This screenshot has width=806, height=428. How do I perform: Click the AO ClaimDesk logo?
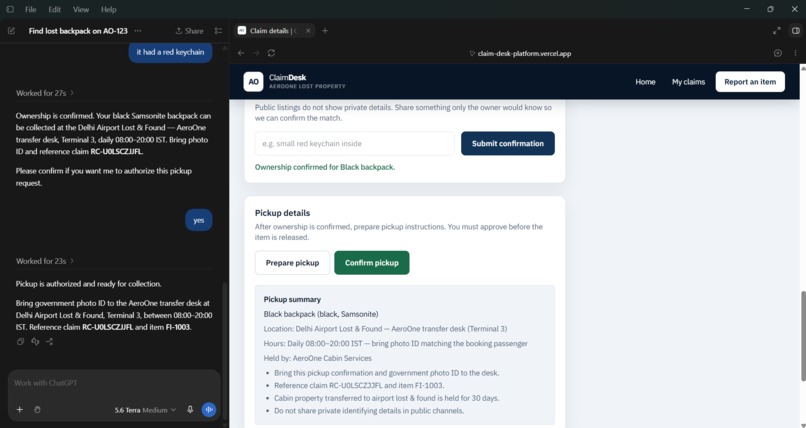pos(253,82)
